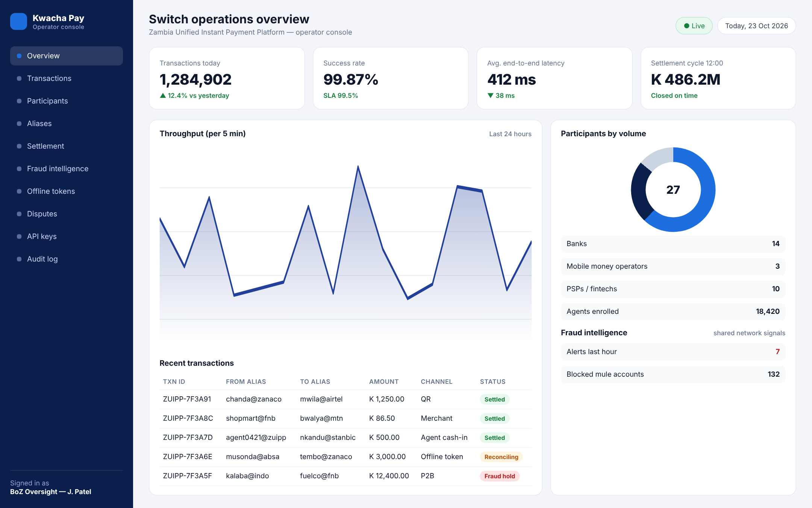Screen dimensions: 812x508
Task: Click the Avg. end-to-end latency card
Action: point(554,78)
